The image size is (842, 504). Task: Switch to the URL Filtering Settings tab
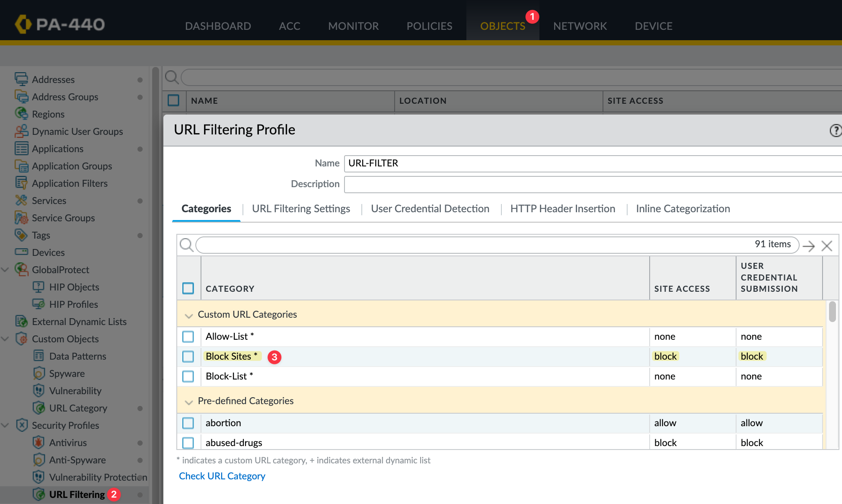pyautogui.click(x=301, y=209)
